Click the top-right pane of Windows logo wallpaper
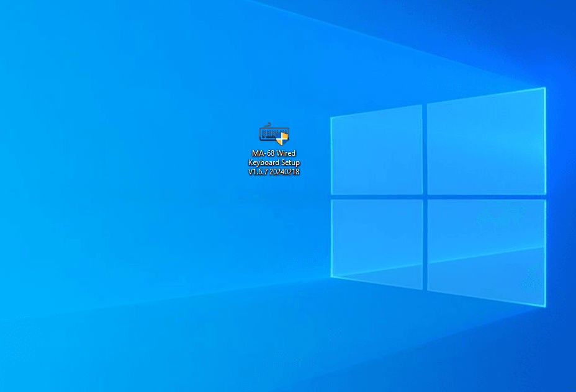Image resolution: width=576 pixels, height=392 pixels. pos(486,141)
